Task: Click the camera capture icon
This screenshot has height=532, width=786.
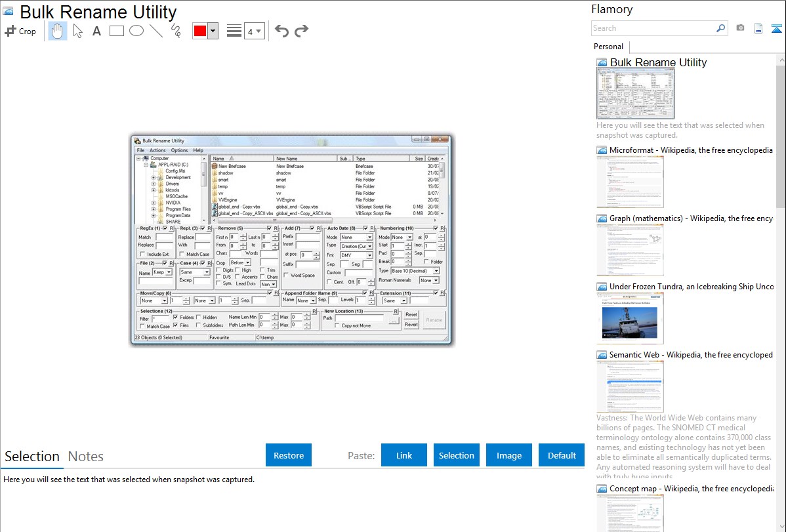Action: pyautogui.click(x=740, y=28)
